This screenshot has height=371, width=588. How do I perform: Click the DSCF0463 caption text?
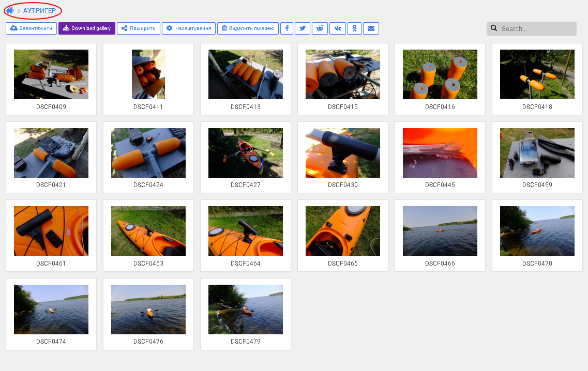(x=148, y=264)
